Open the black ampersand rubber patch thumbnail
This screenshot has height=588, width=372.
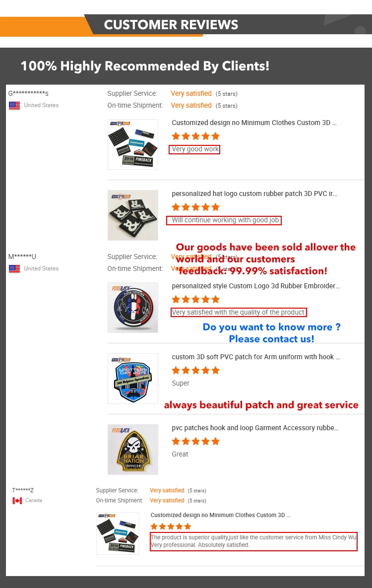pyautogui.click(x=133, y=215)
